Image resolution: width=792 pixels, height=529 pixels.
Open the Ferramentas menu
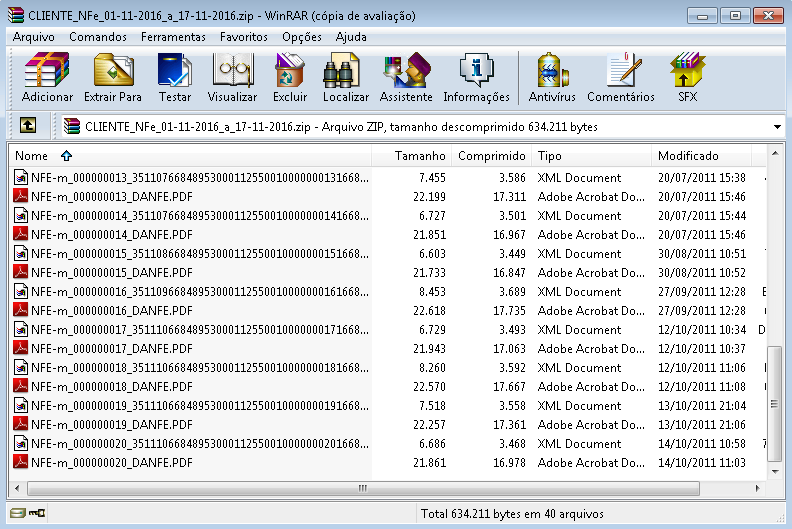pyautogui.click(x=173, y=37)
